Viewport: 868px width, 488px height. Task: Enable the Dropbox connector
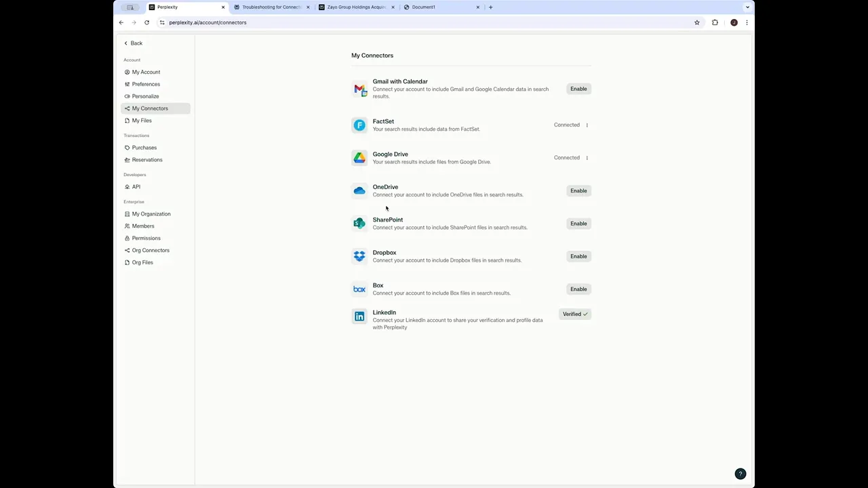(x=578, y=256)
